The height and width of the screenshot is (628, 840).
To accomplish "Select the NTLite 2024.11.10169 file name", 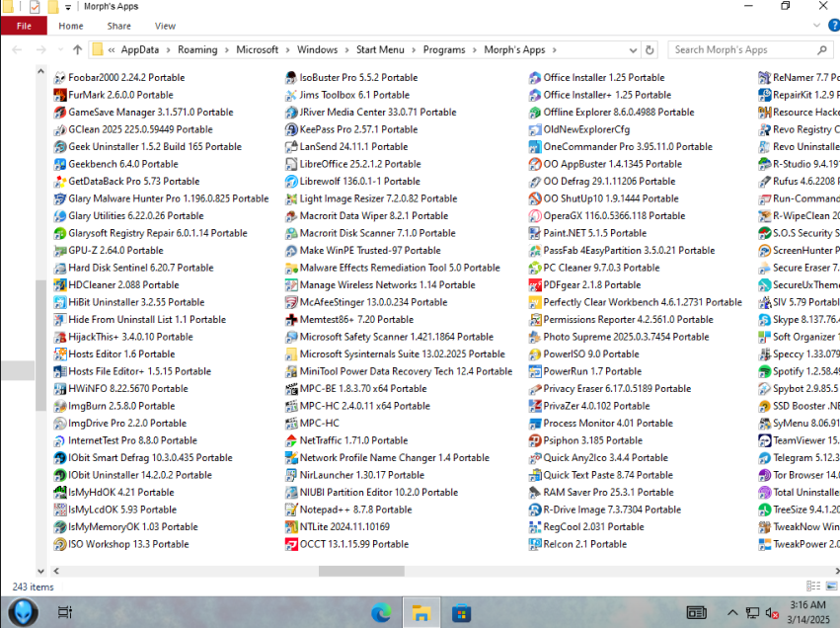I will pos(344,526).
